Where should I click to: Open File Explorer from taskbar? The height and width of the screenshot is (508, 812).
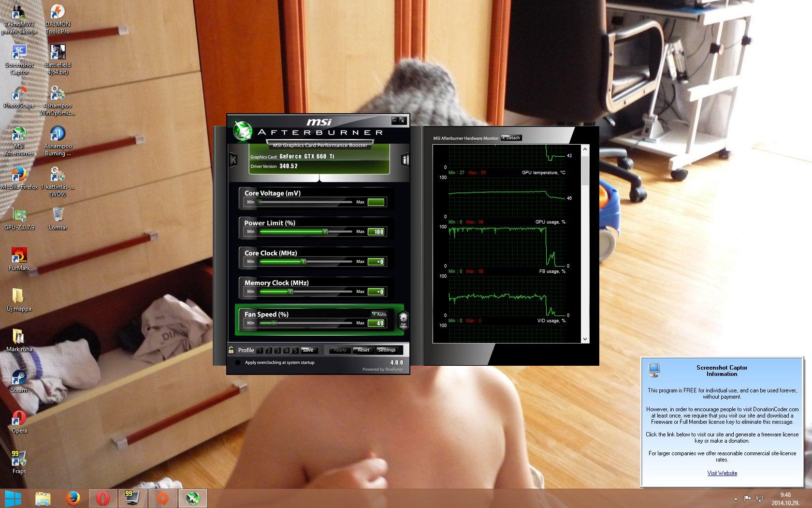click(x=43, y=498)
